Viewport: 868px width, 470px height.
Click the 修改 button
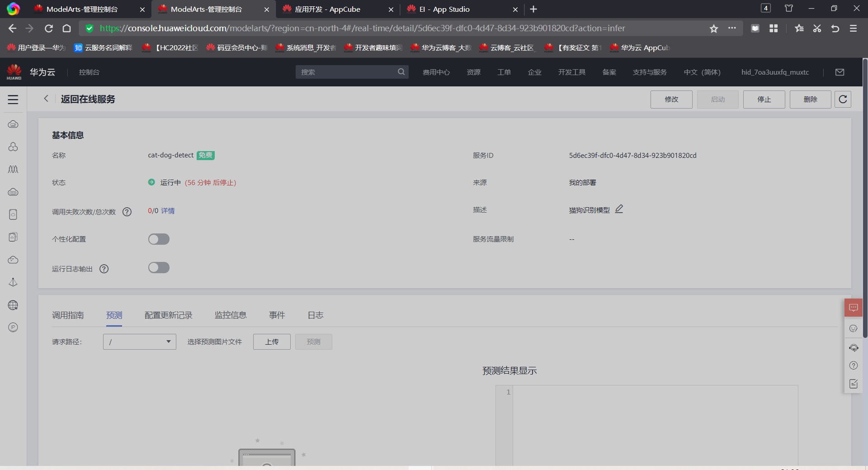tap(671, 100)
